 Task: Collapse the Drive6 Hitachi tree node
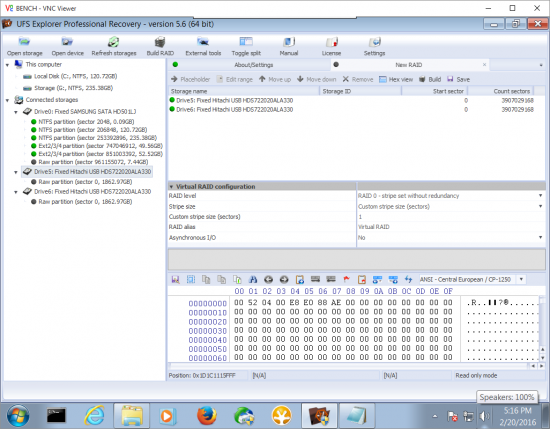pos(16,192)
